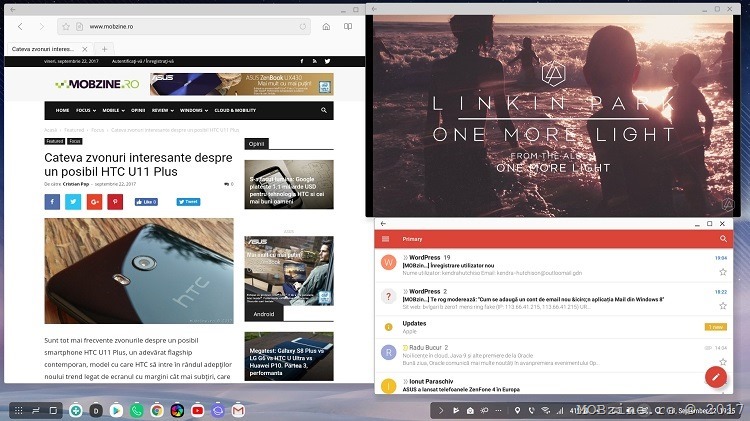
Task: Star the WordPress 2 email
Action: pos(723,306)
